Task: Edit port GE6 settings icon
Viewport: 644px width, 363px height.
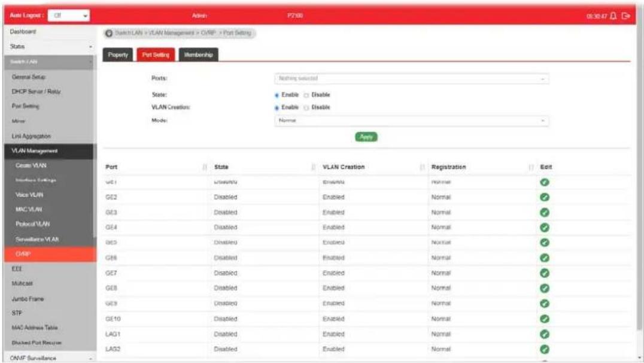Action: [x=545, y=258]
